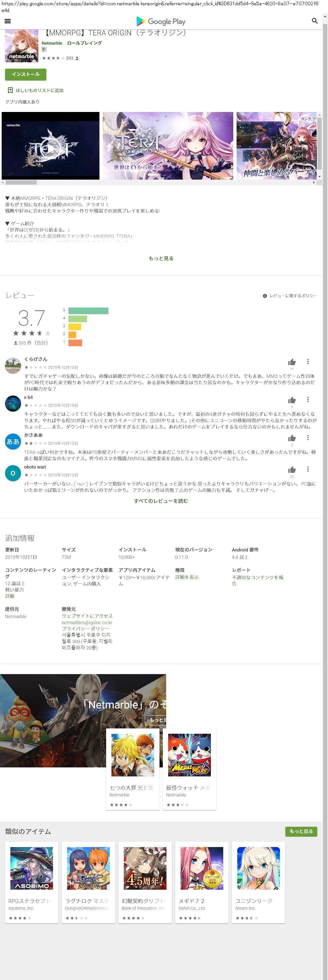Click green もっと見る in 類似のアイテム
The image size is (328, 980).
click(x=301, y=831)
